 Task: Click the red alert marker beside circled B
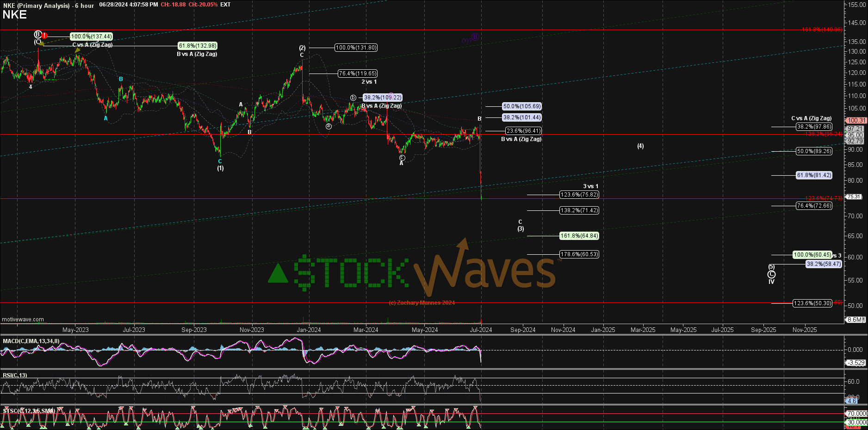point(44,35)
